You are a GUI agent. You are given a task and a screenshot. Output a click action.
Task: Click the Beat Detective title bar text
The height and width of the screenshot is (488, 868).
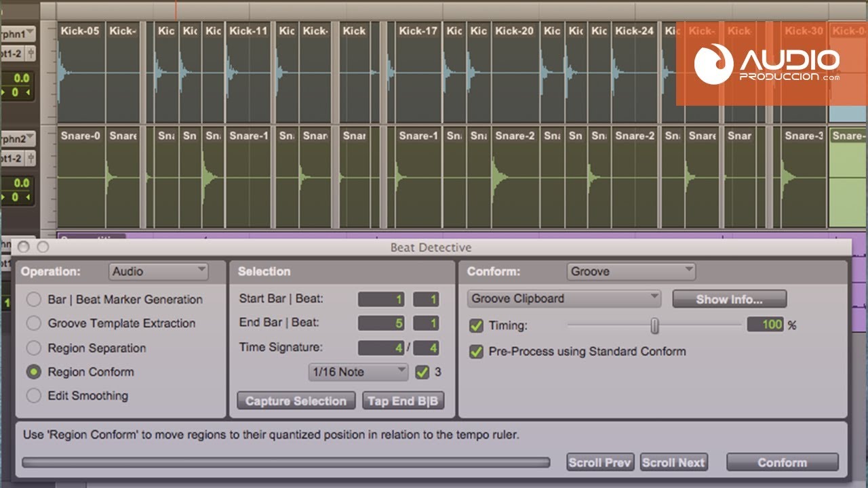tap(431, 247)
